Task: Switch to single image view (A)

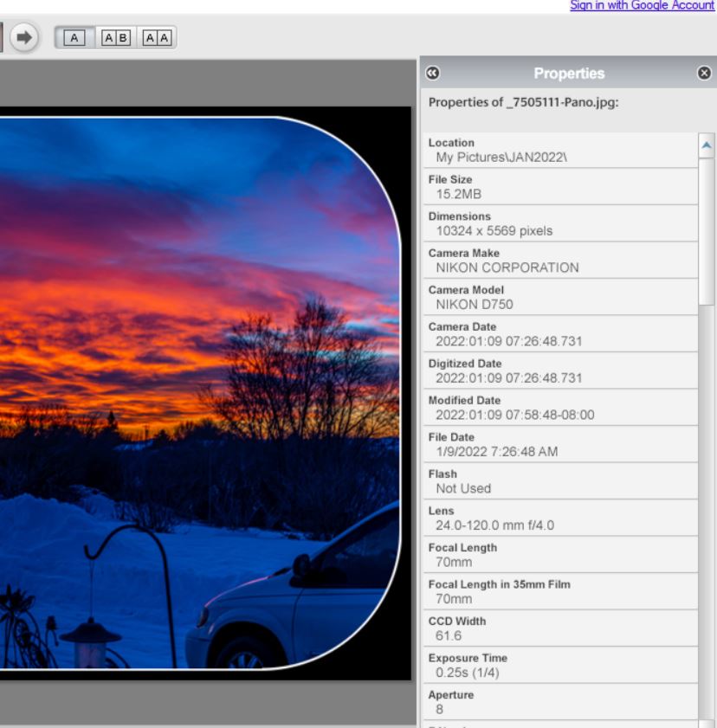Action: (75, 37)
